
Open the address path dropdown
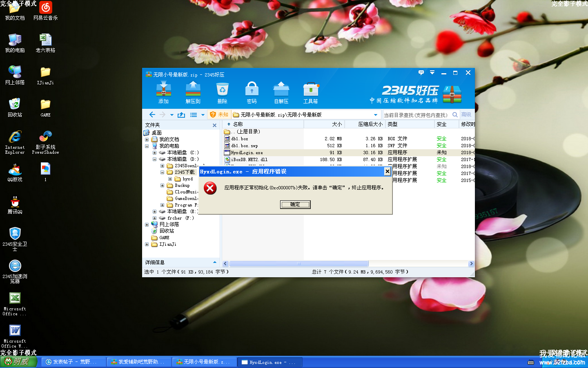[376, 115]
